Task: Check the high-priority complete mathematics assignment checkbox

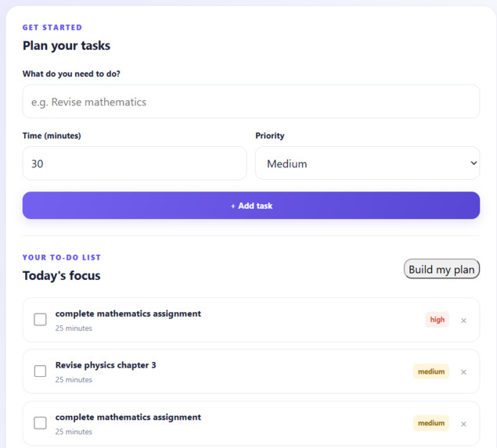Action: pos(40,320)
